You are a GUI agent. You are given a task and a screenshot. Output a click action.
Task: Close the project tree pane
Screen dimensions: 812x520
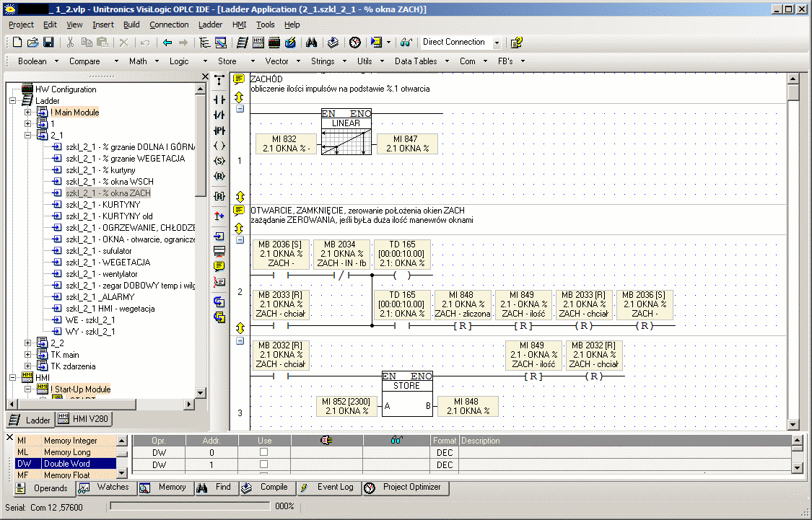[x=205, y=76]
